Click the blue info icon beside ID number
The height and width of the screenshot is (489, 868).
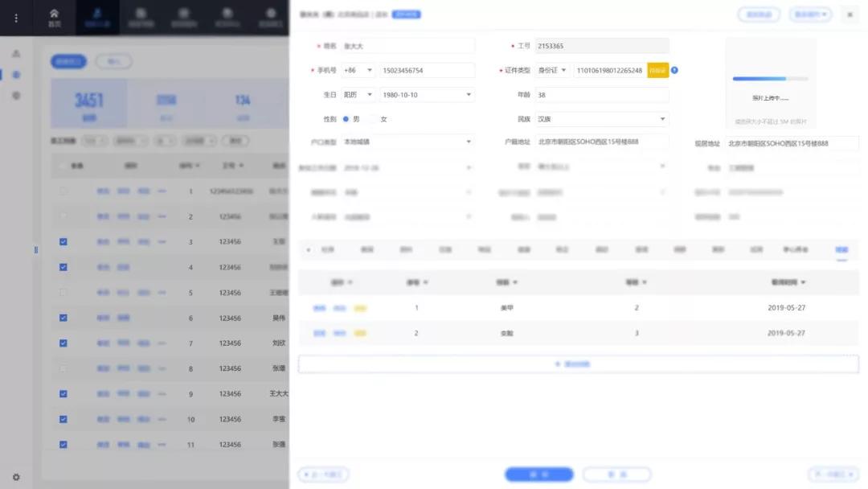(674, 70)
